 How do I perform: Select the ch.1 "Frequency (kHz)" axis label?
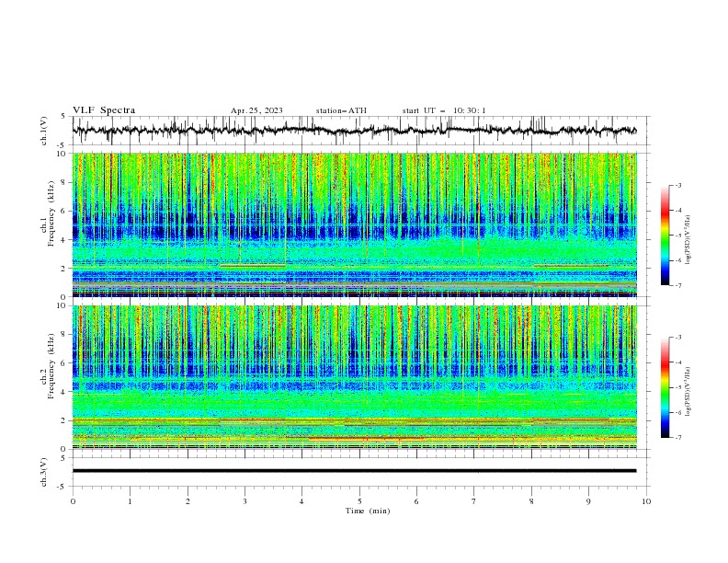tap(51, 212)
